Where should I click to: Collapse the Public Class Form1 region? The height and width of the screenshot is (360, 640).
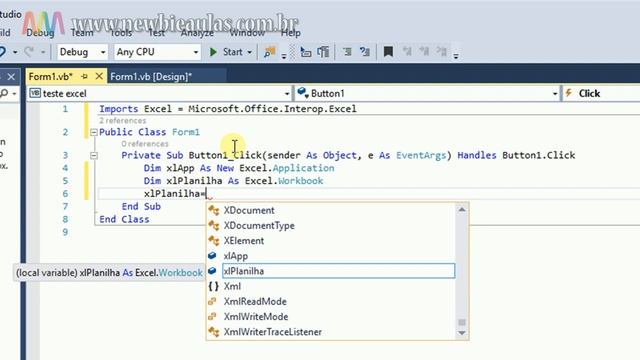[x=93, y=132]
